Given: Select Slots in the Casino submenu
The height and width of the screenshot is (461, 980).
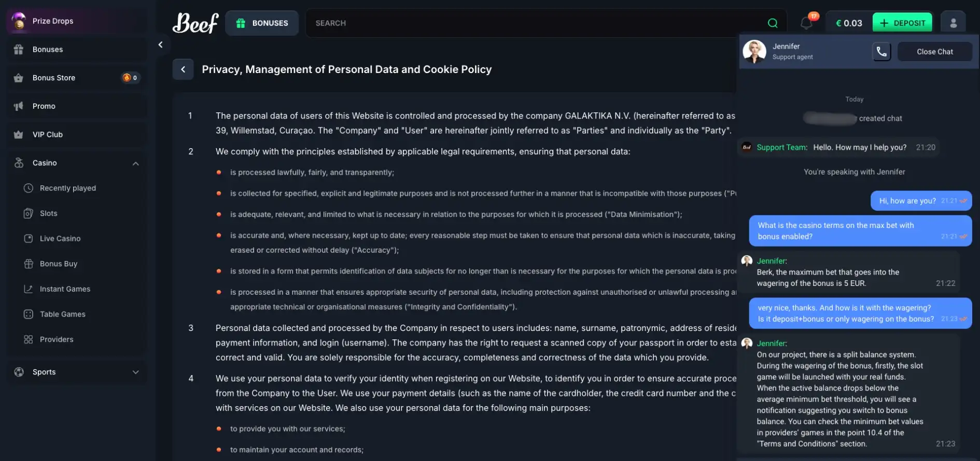Looking at the screenshot, I should click(49, 213).
